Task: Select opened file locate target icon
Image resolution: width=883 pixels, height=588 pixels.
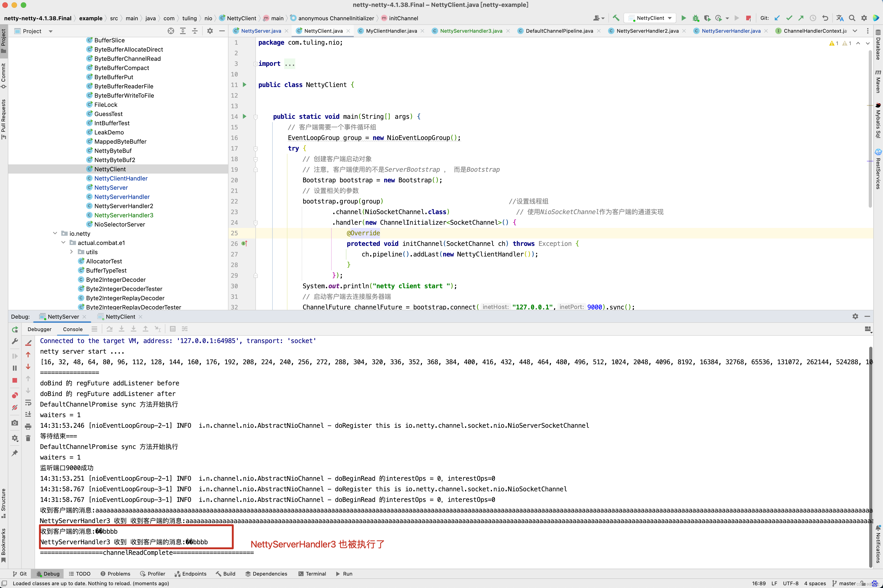Action: 171,31
